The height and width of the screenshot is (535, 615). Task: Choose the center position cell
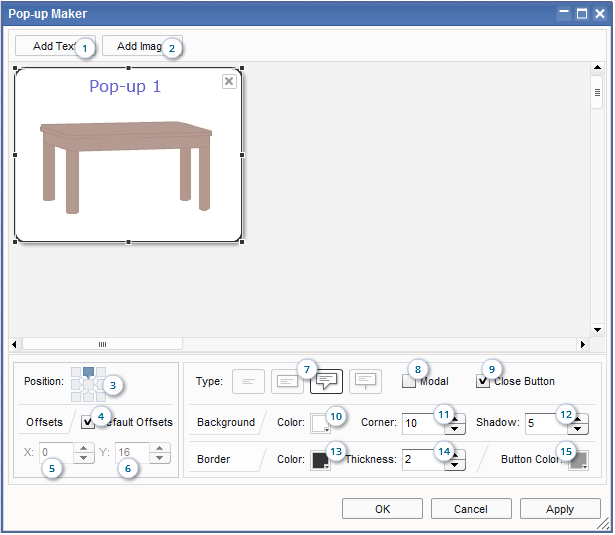(x=89, y=385)
